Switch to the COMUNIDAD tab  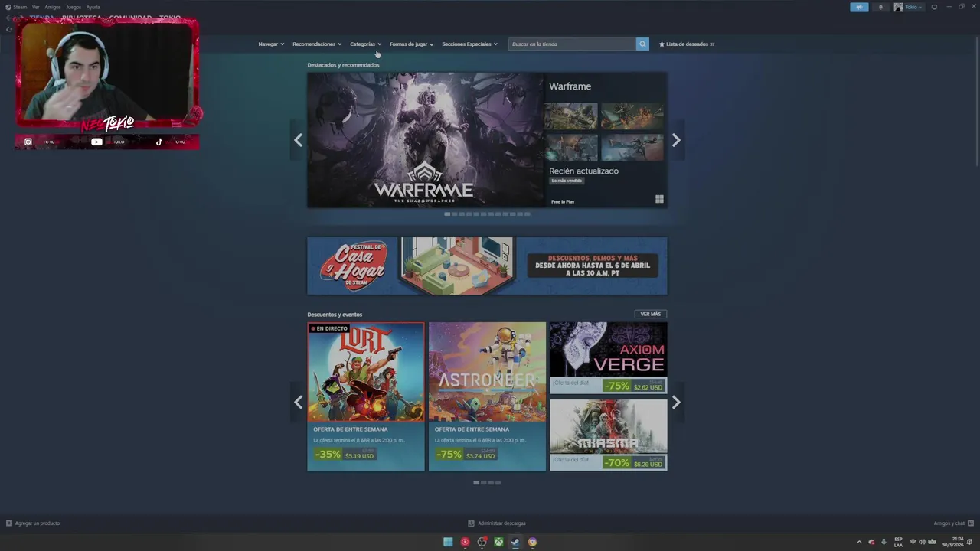(x=130, y=17)
